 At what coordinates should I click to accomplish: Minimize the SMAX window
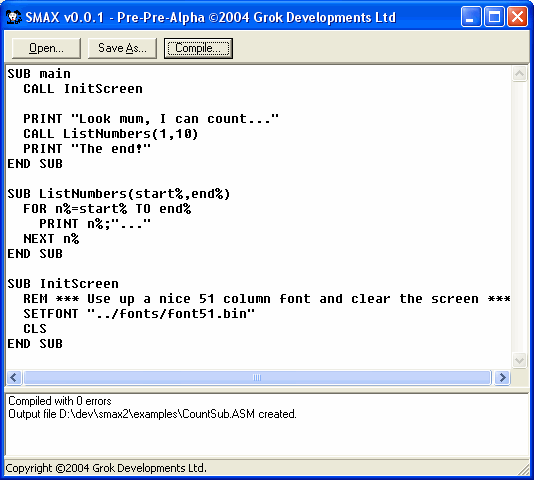pyautogui.click(x=471, y=16)
